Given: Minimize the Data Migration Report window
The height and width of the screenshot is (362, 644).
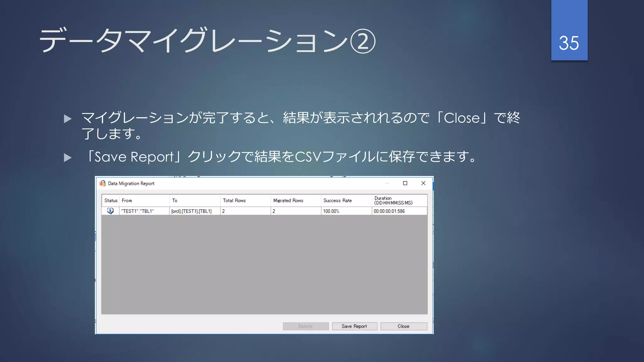Looking at the screenshot, I should click(387, 183).
